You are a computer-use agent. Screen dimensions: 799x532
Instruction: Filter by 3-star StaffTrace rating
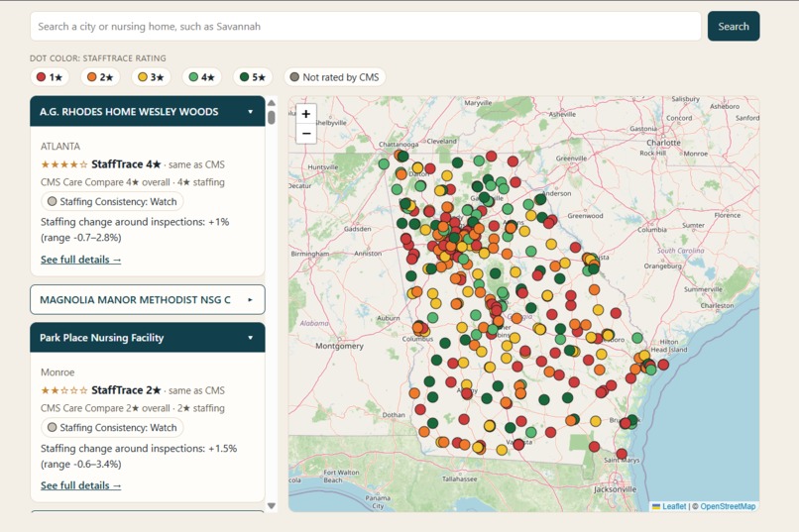[151, 77]
